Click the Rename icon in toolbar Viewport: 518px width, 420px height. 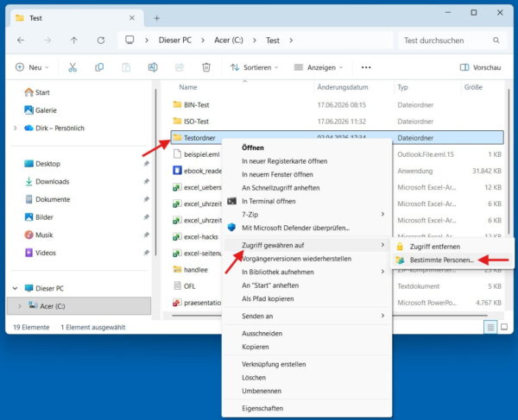(153, 67)
